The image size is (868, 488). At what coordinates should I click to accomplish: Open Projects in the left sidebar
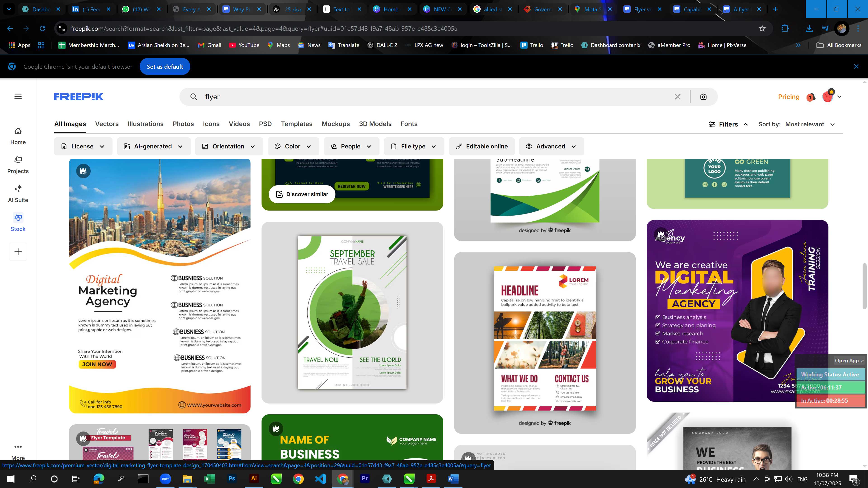[x=18, y=165]
